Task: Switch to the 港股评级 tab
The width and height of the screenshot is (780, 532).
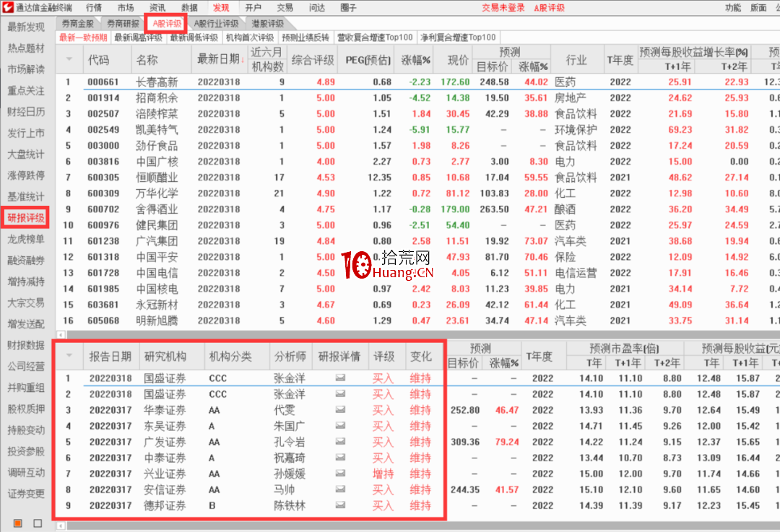Action: pos(268,23)
